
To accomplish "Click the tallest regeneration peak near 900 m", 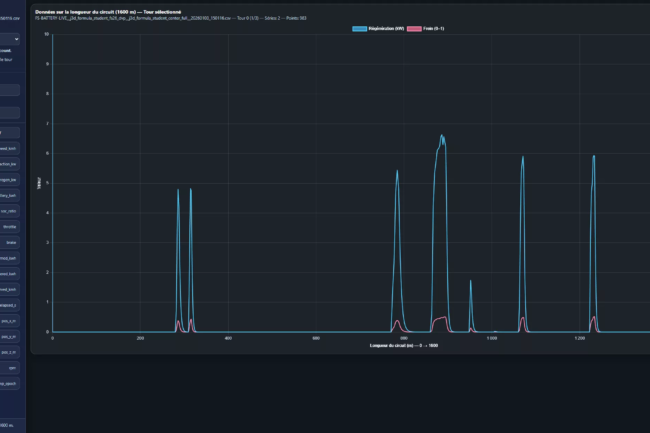I will pyautogui.click(x=441, y=136).
